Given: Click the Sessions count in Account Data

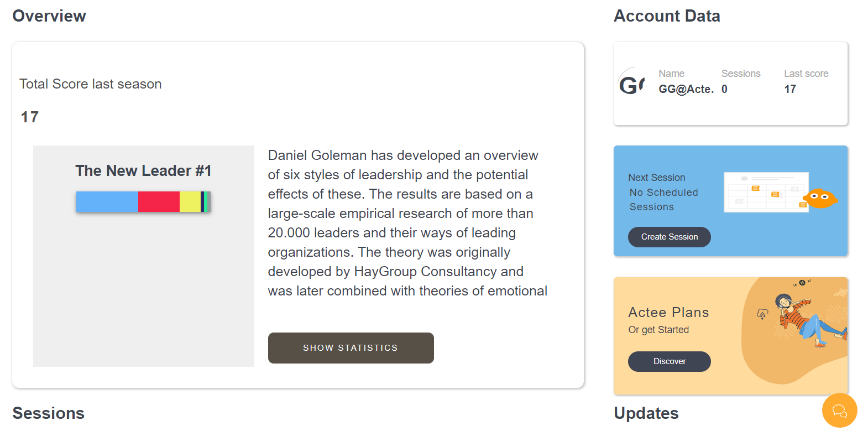Looking at the screenshot, I should click(x=724, y=89).
